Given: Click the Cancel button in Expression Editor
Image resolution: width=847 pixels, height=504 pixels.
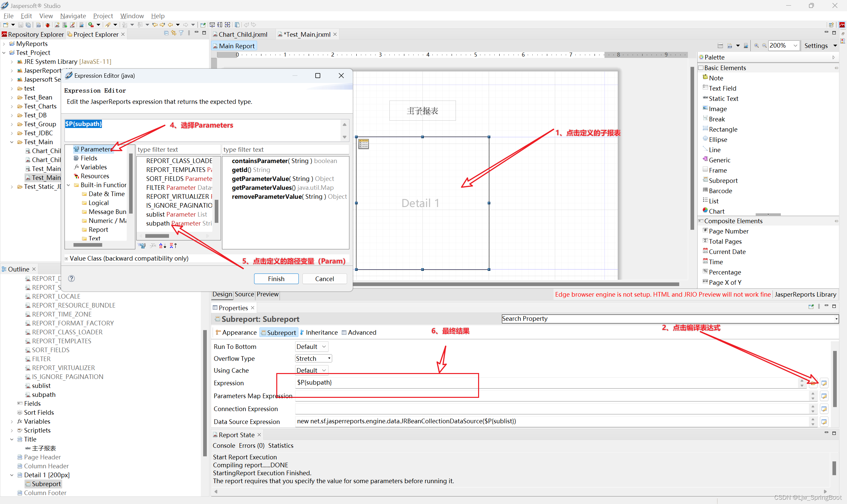Looking at the screenshot, I should click(324, 279).
